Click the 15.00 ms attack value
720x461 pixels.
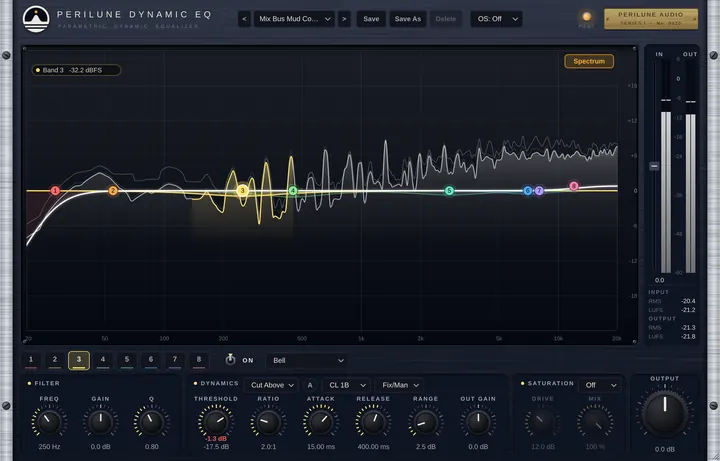coord(321,447)
